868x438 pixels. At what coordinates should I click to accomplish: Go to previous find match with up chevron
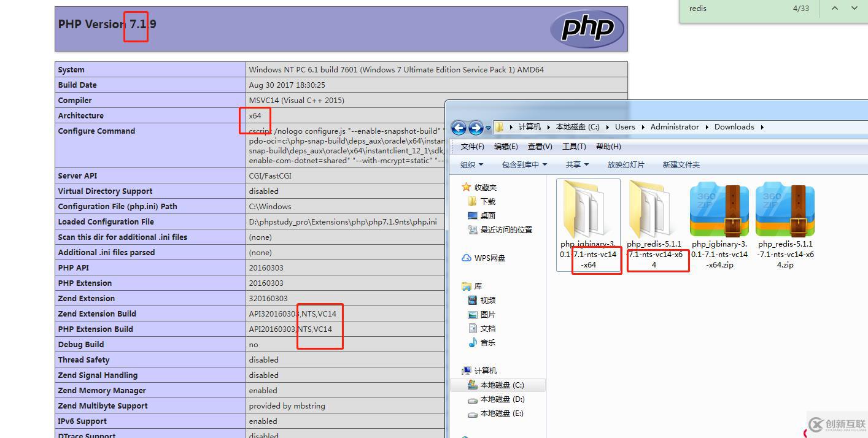click(835, 8)
